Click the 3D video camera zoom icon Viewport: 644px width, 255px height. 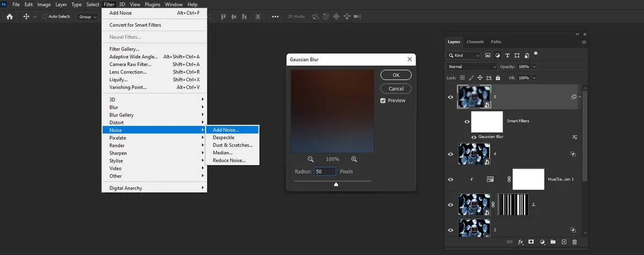coord(357,17)
